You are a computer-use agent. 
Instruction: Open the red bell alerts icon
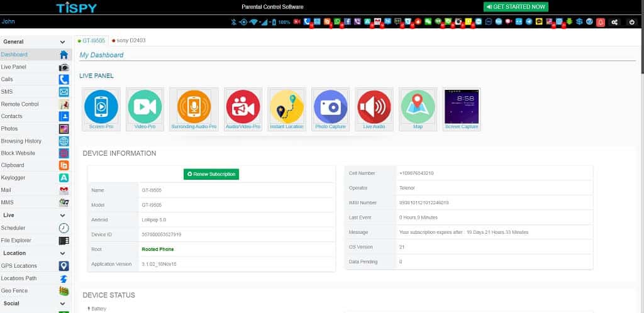pyautogui.click(x=601, y=22)
